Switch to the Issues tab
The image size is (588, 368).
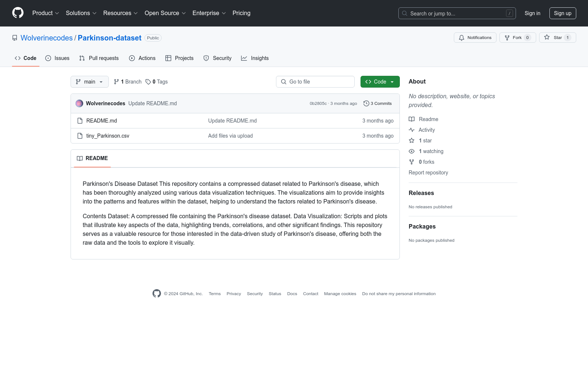pyautogui.click(x=57, y=58)
